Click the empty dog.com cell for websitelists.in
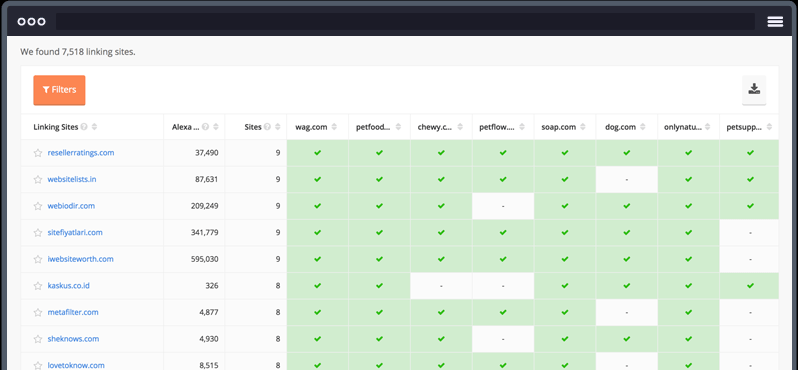 (x=627, y=180)
